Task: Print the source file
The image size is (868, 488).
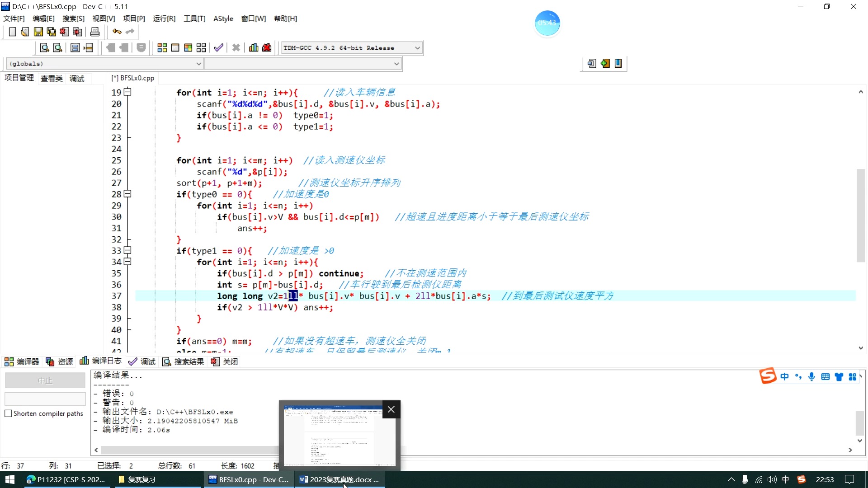Action: coord(95,32)
